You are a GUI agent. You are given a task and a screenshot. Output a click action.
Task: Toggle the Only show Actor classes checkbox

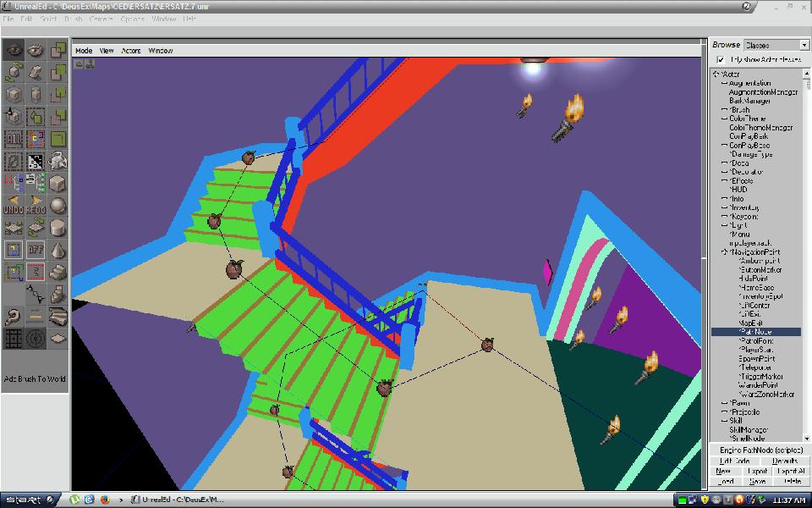721,59
